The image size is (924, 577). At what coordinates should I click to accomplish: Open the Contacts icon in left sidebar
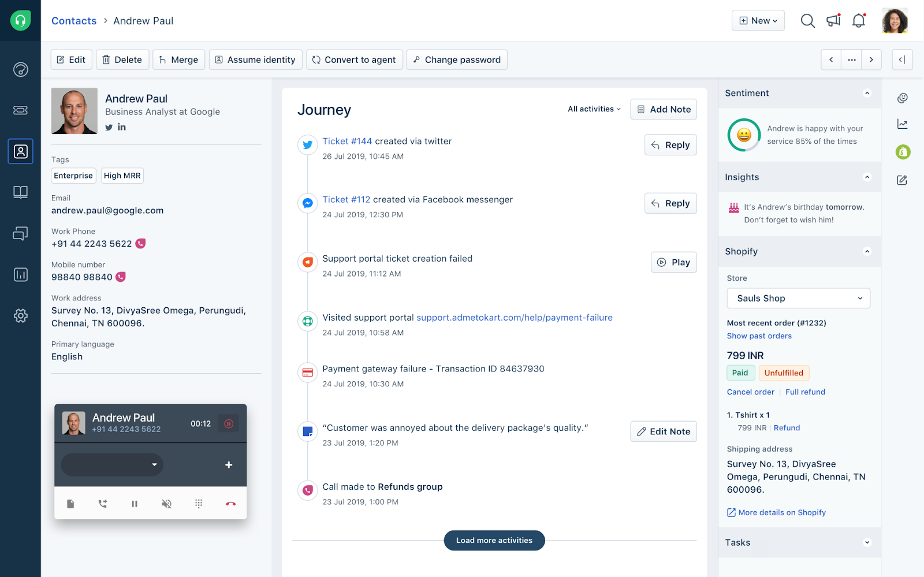pos(21,151)
